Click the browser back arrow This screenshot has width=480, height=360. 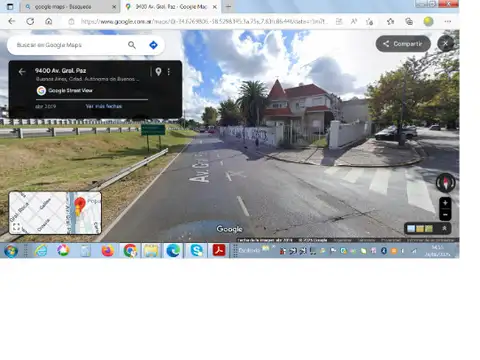point(12,22)
